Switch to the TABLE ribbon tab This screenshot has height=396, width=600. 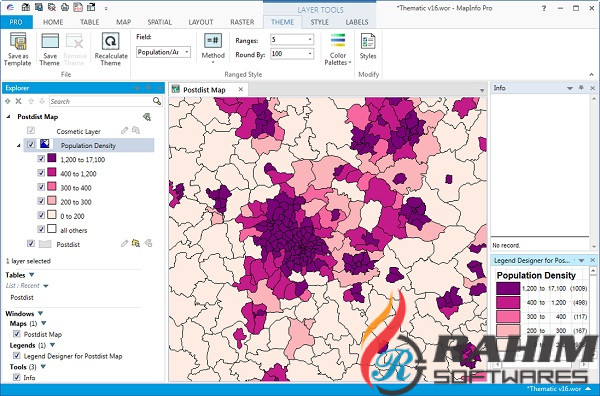(90, 22)
